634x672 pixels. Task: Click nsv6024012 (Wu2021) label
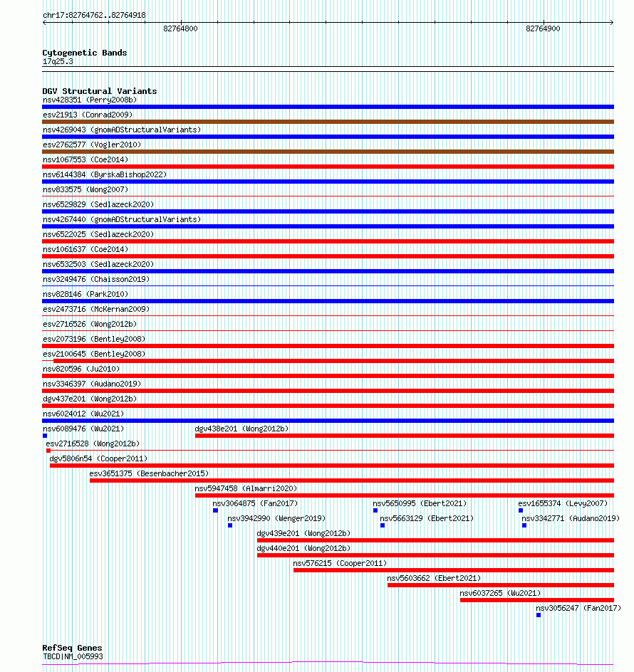[83, 414]
